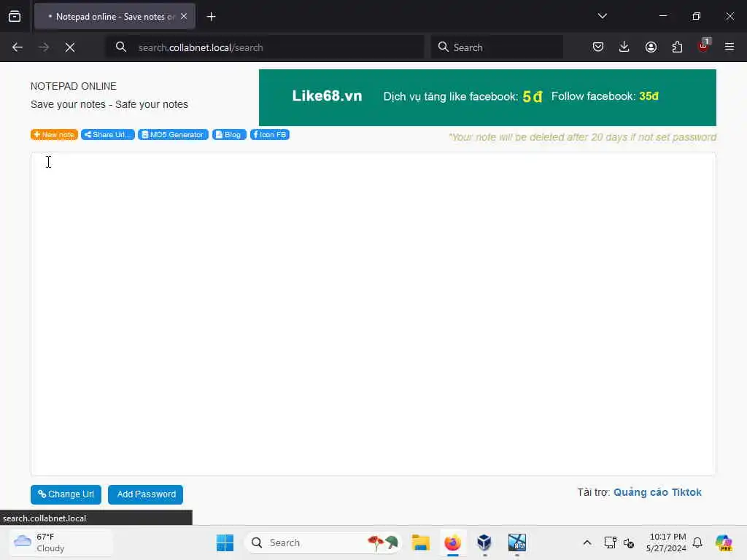This screenshot has width=747, height=560.
Task: Open the notifications bell icon
Action: tap(697, 542)
